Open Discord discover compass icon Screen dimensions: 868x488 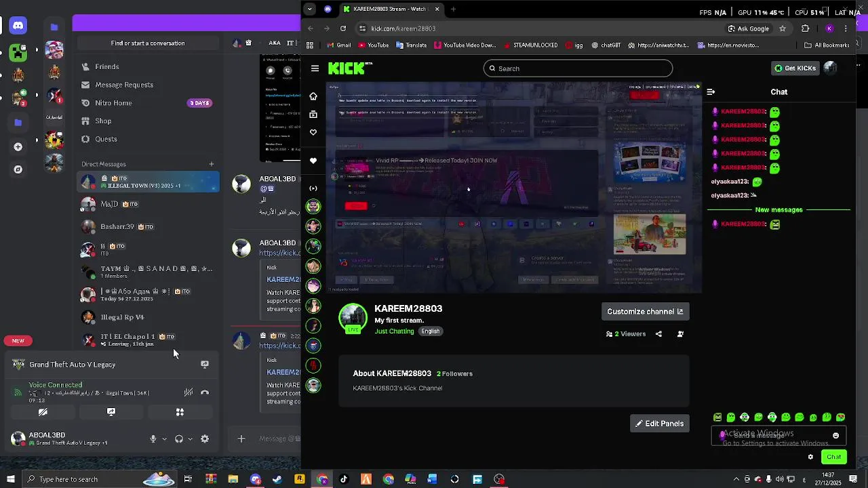coord(18,169)
